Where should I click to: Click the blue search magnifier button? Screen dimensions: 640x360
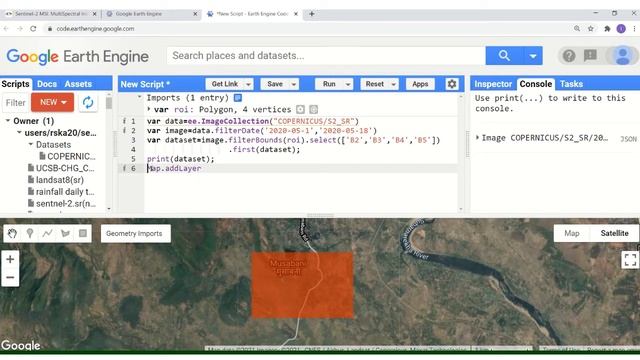tap(504, 56)
